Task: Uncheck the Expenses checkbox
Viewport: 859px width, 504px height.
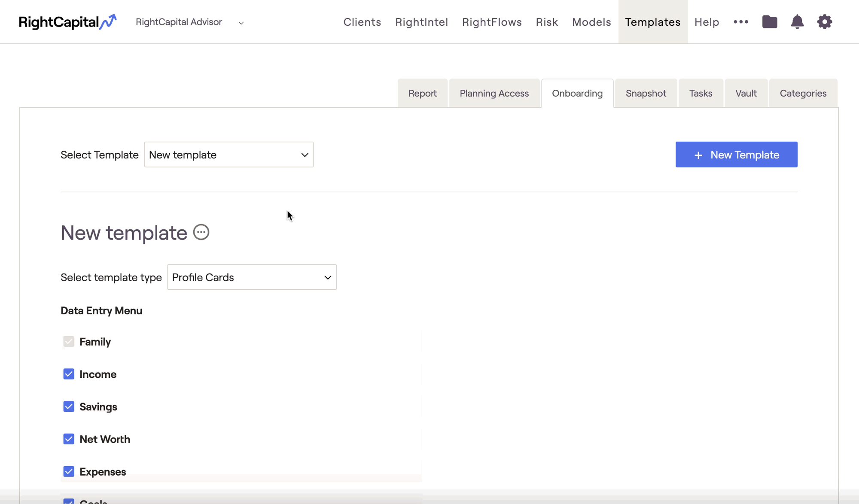Action: click(69, 471)
